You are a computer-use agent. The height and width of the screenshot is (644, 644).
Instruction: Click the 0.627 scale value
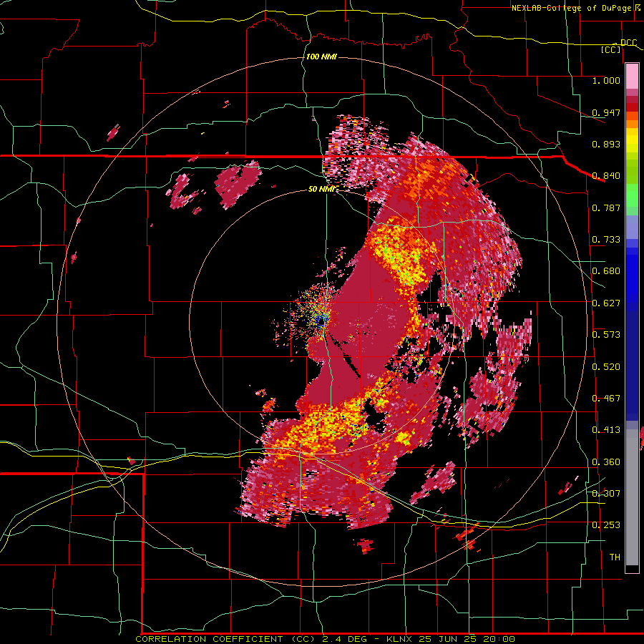[x=606, y=303]
